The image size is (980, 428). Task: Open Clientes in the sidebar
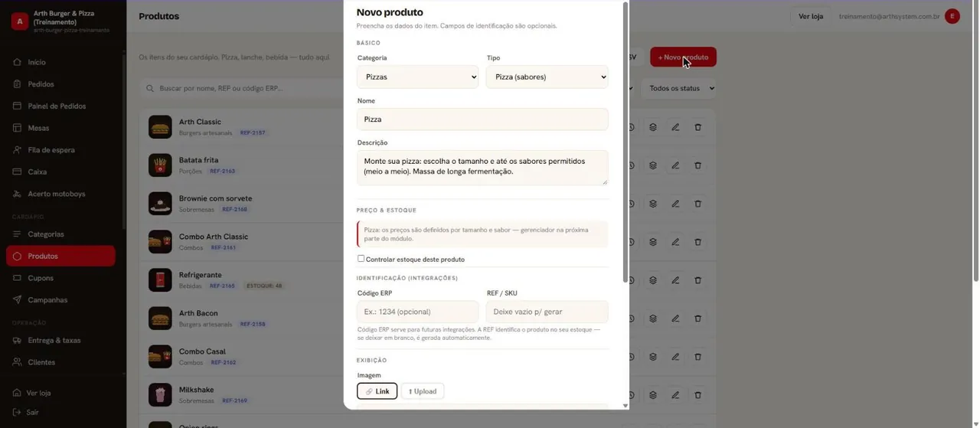[60, 362]
